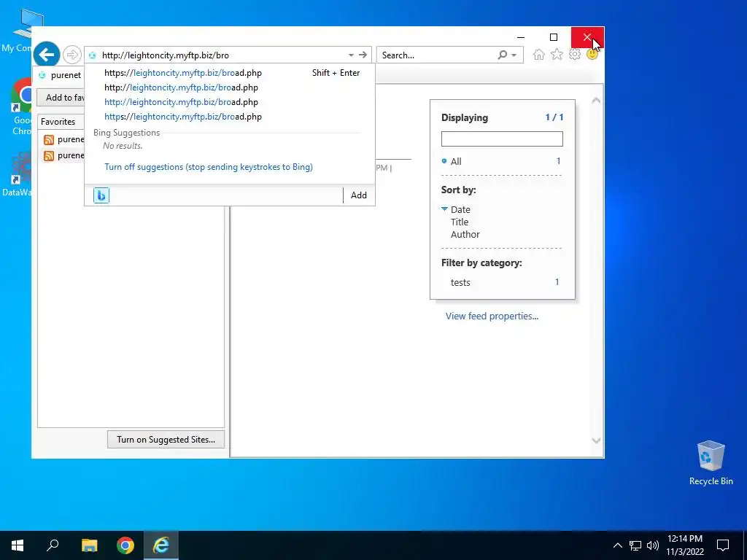Click the taskbar clock showing 12:14 PM
Viewport: 747px width, 560px height.
click(684, 545)
